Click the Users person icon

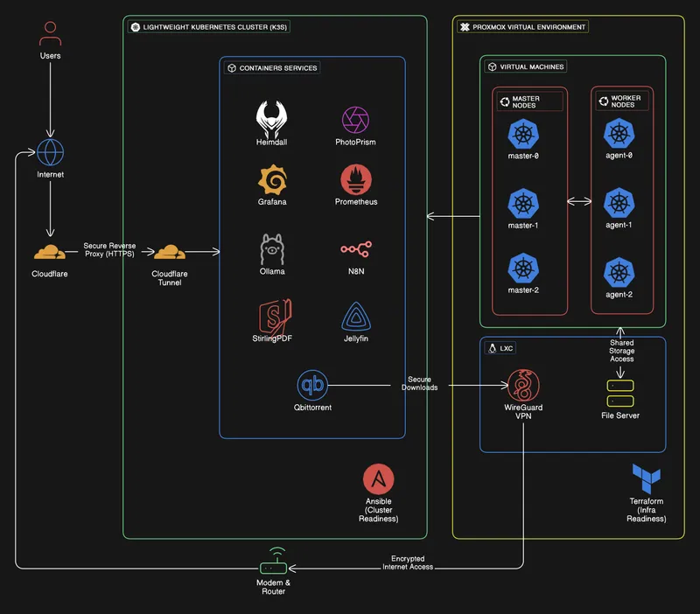(x=50, y=33)
